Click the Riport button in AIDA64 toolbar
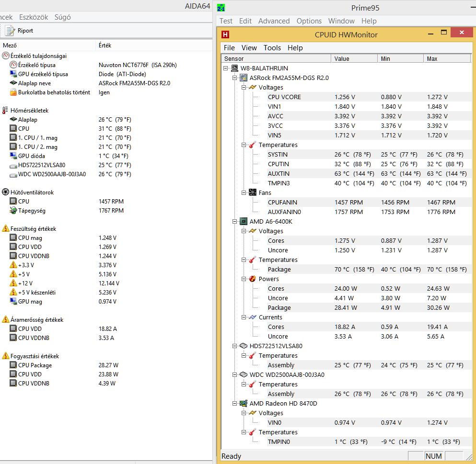Viewport: 476px width, 464px height. click(x=19, y=31)
